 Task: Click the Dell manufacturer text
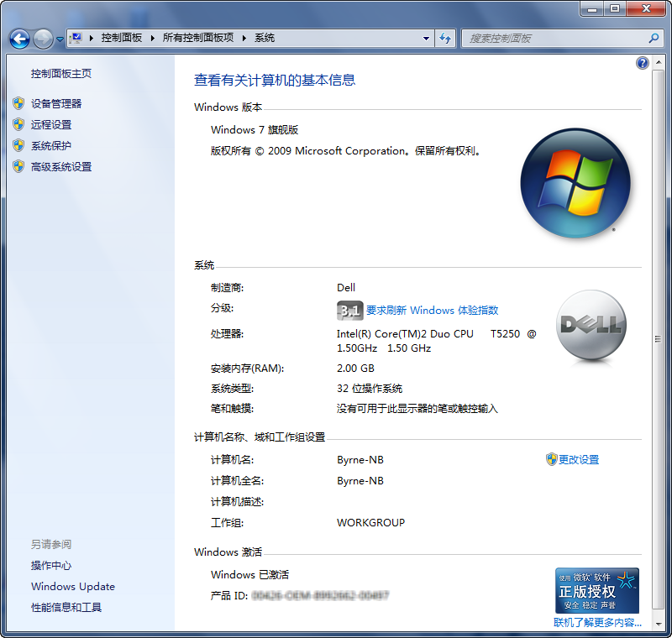pyautogui.click(x=346, y=287)
